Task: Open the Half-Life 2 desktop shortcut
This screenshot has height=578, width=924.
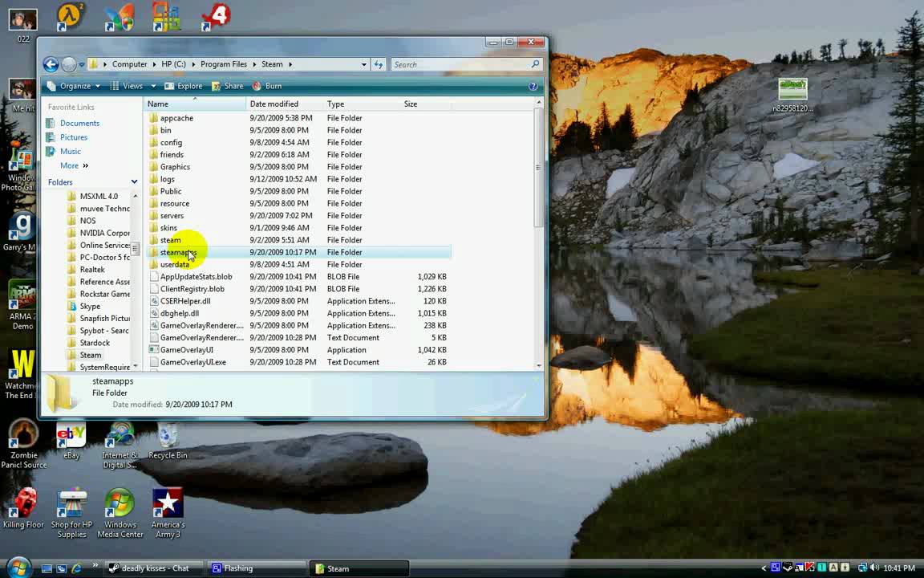Action: (70, 17)
